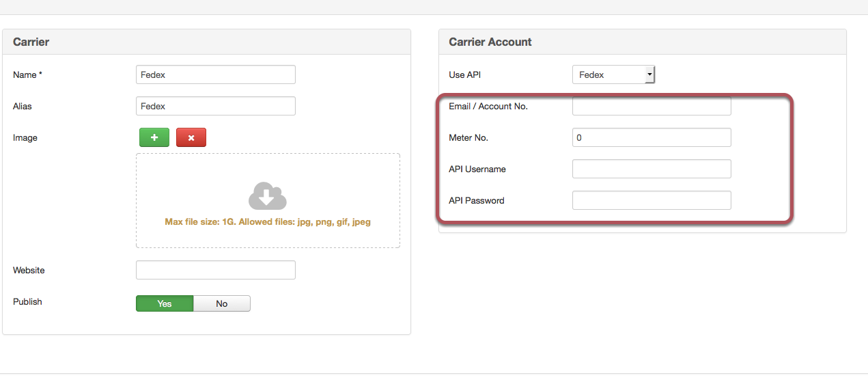This screenshot has height=382, width=868.
Task: Set Publish to Yes
Action: click(165, 303)
